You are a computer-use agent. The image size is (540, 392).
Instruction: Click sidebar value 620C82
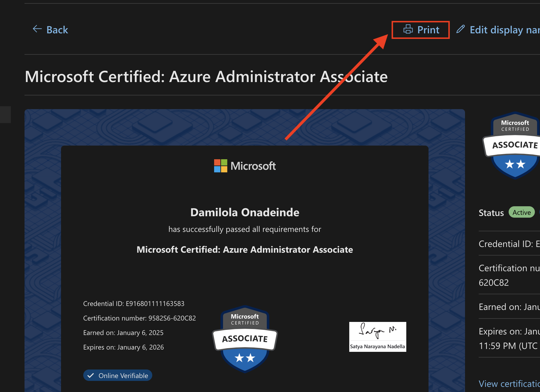pos(494,283)
